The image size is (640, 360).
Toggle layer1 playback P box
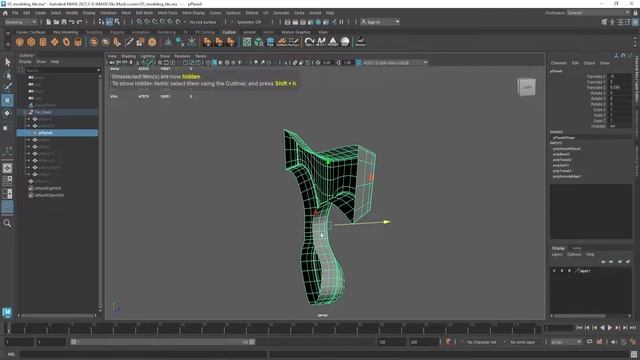click(x=562, y=271)
